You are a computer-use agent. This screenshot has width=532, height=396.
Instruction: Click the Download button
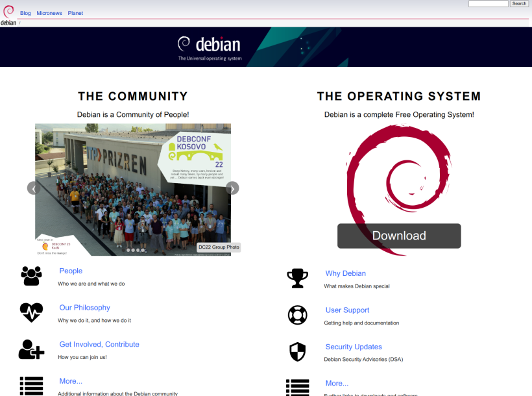coord(399,236)
